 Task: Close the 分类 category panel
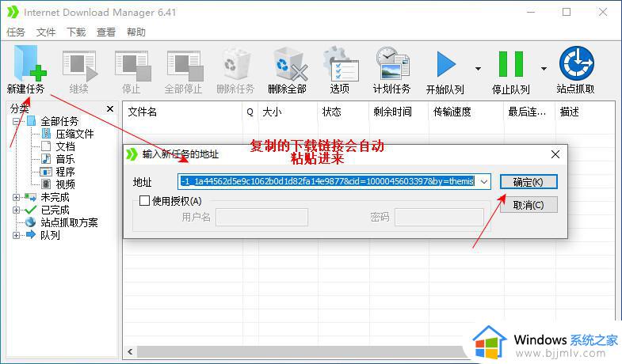[110, 108]
